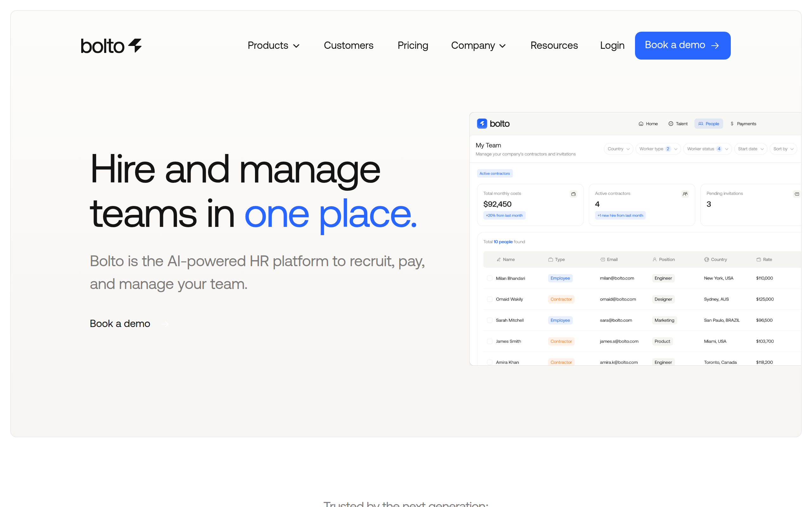Follow the Book a demo hero link

click(x=120, y=324)
